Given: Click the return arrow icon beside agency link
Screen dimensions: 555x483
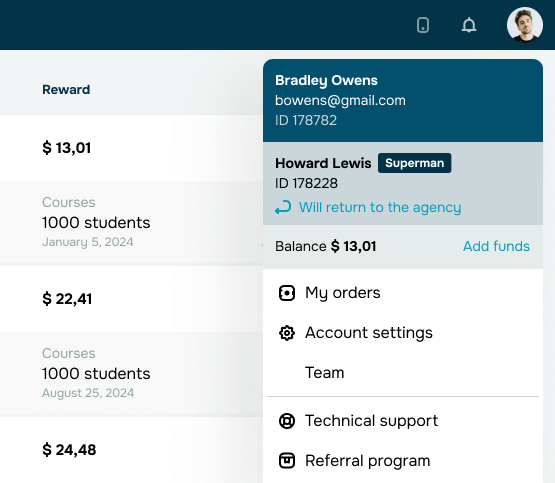Looking at the screenshot, I should tap(283, 207).
